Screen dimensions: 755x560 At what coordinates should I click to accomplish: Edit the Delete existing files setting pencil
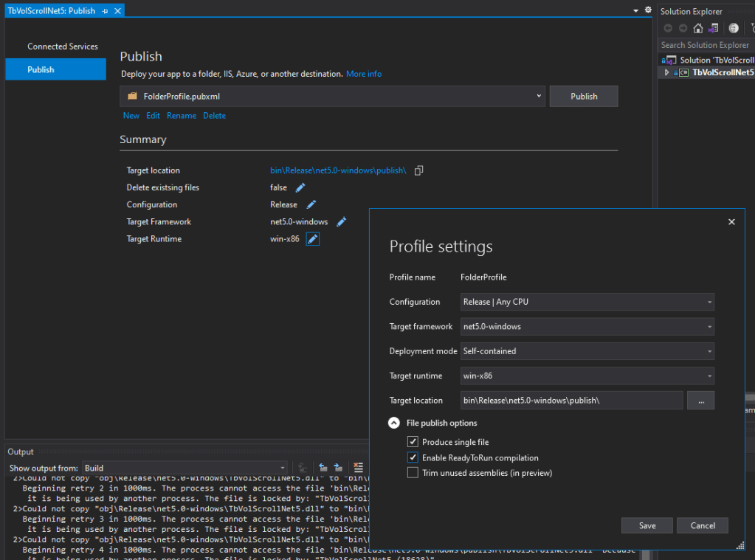coord(300,188)
